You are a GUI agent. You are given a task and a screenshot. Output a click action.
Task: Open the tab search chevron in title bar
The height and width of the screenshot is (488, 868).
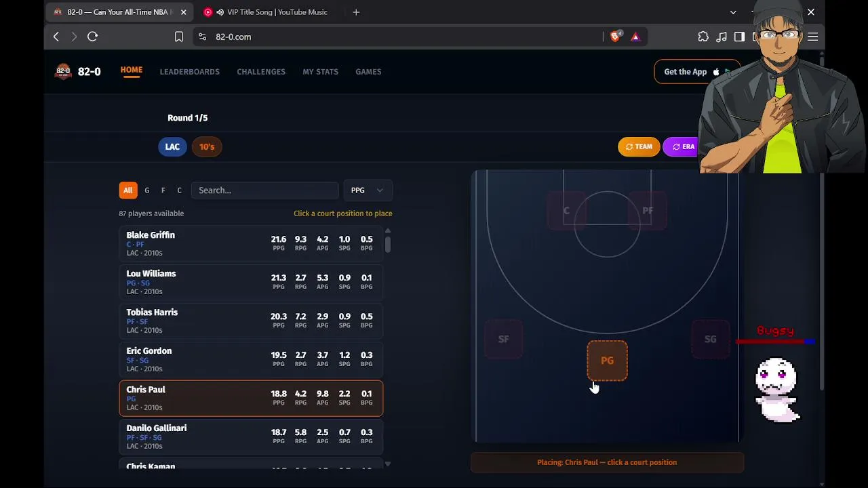[733, 12]
